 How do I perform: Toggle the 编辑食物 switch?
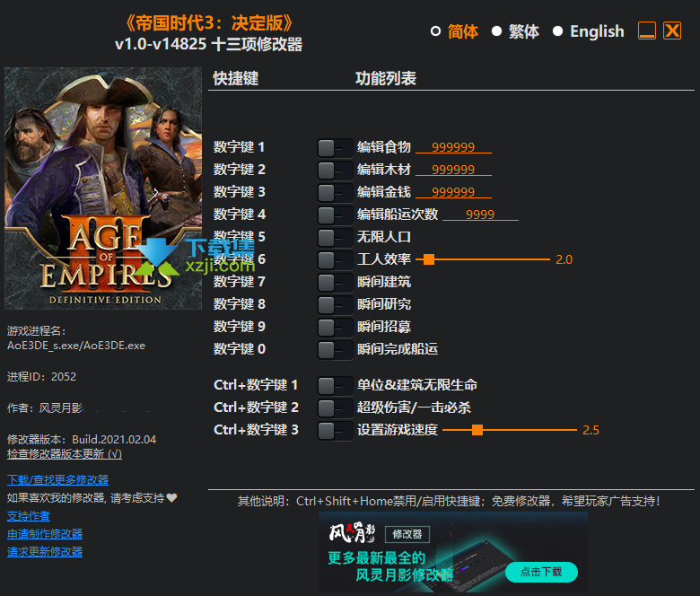click(x=335, y=148)
